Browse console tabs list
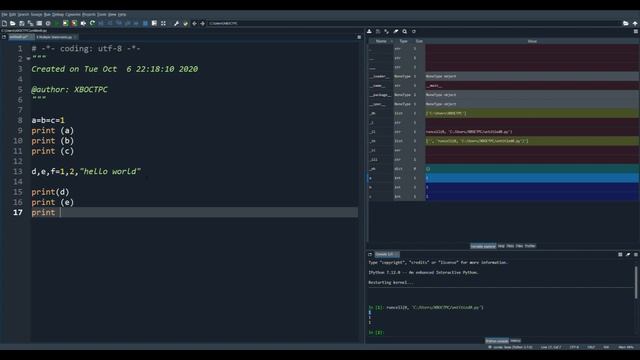 [x=370, y=254]
